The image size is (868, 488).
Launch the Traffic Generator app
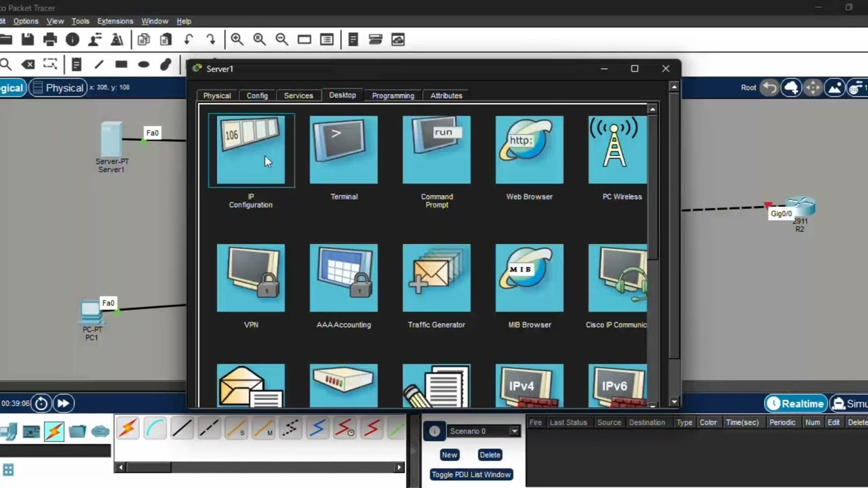tap(437, 278)
